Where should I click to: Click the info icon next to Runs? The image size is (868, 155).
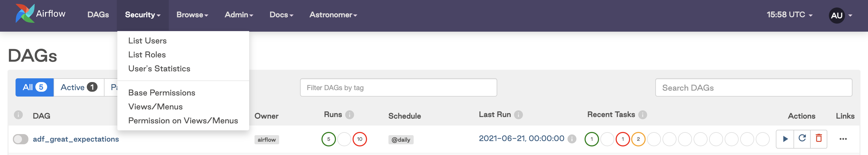pyautogui.click(x=350, y=115)
